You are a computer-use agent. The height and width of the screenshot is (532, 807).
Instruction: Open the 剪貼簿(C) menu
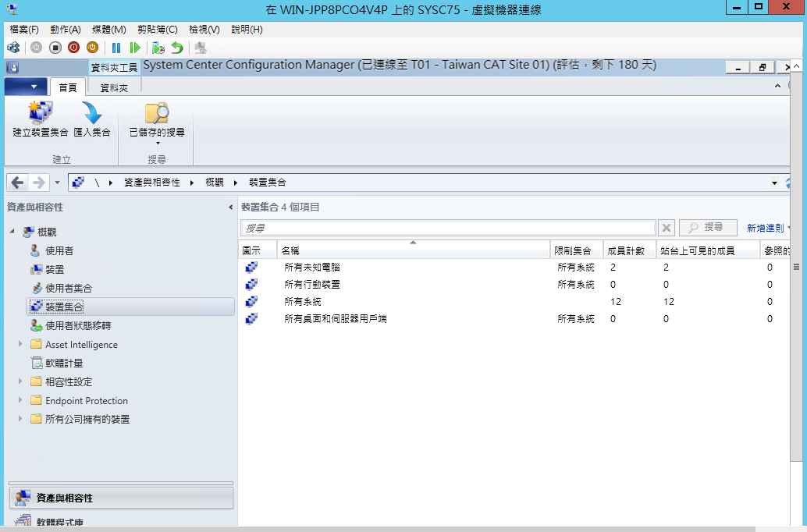point(158,30)
